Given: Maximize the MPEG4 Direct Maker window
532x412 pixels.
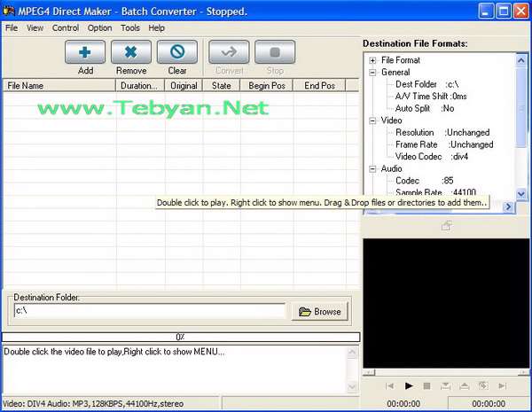Looking at the screenshot, I should pos(504,12).
